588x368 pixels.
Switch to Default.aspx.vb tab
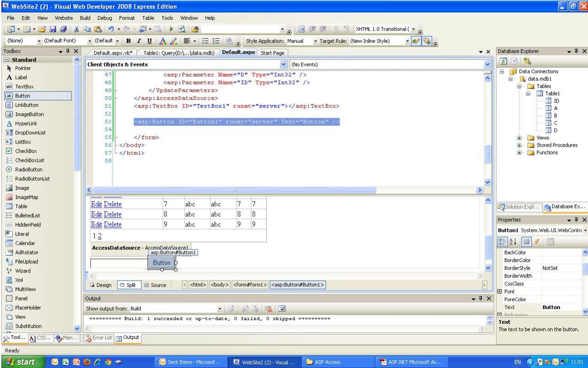(x=113, y=52)
